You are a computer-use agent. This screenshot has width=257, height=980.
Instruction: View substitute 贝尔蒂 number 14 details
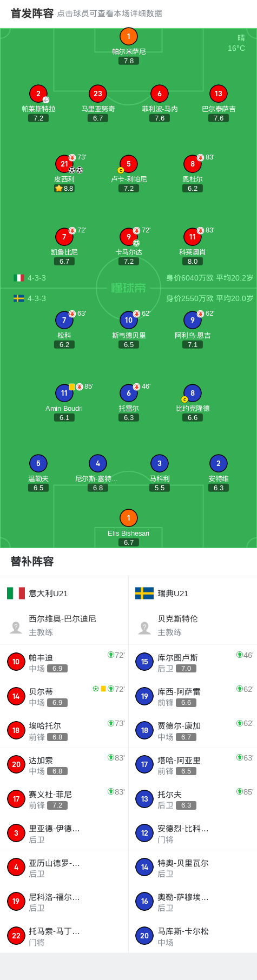click(x=64, y=696)
